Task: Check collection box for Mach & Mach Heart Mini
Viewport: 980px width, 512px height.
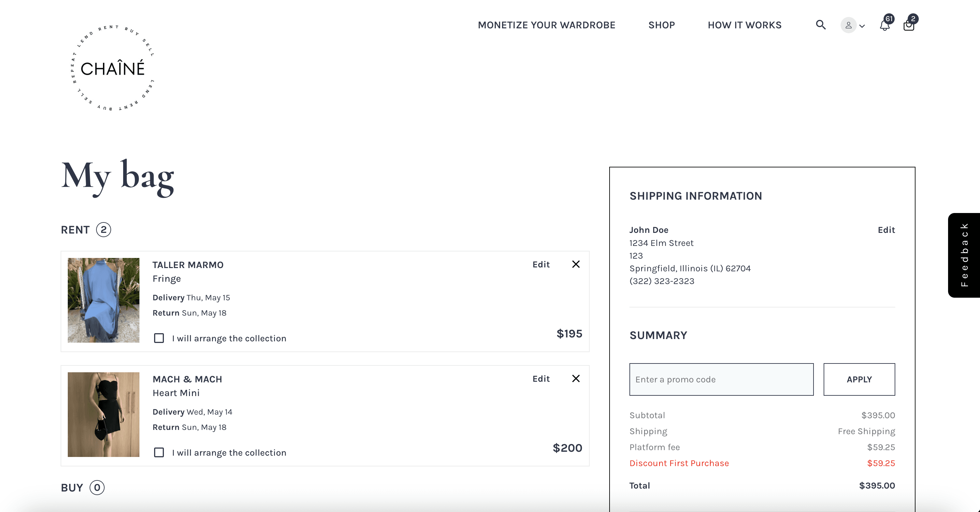Action: (x=159, y=452)
